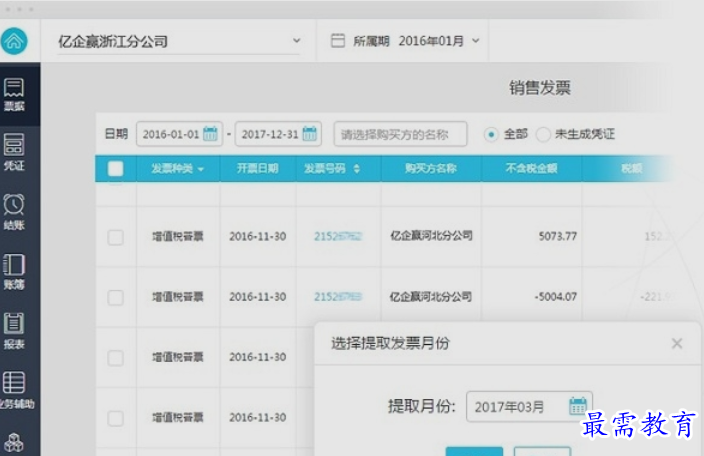Click the 提取月份 field showing 2017年03月
Screen dimensions: 704x456
(529, 407)
